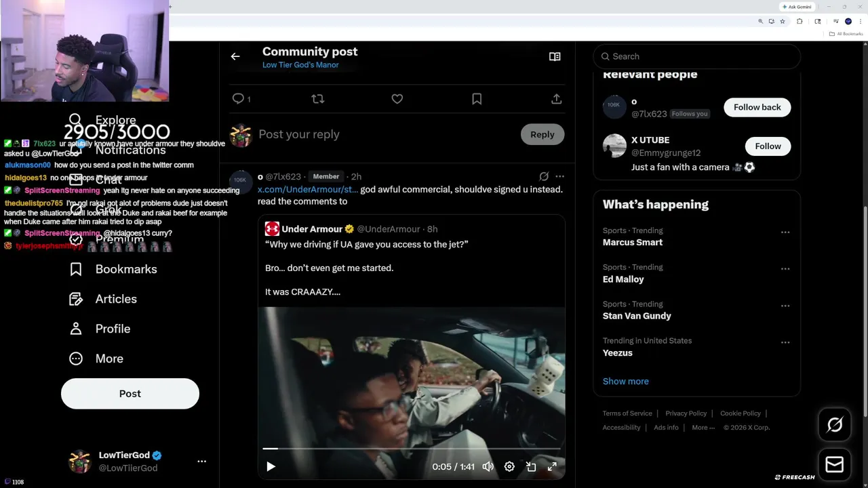Seek along the video progress bar

tap(411, 448)
